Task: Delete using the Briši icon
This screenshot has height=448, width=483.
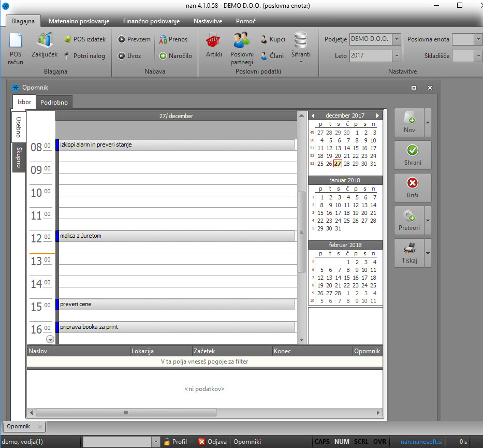Action: click(413, 183)
